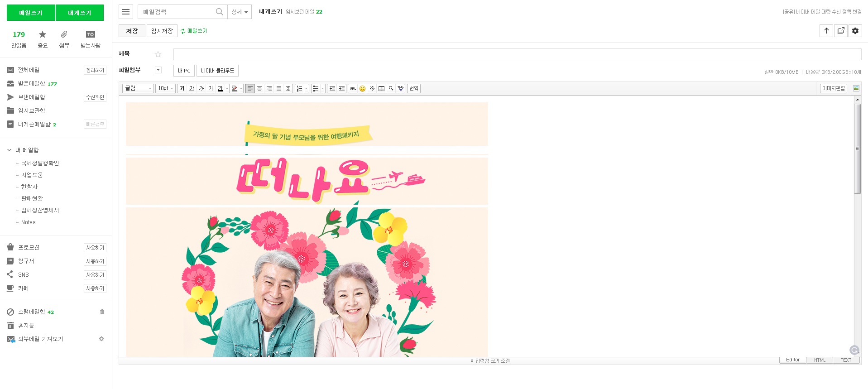The width and height of the screenshot is (868, 389).
Task: Apply underline formatting
Action: click(192, 88)
